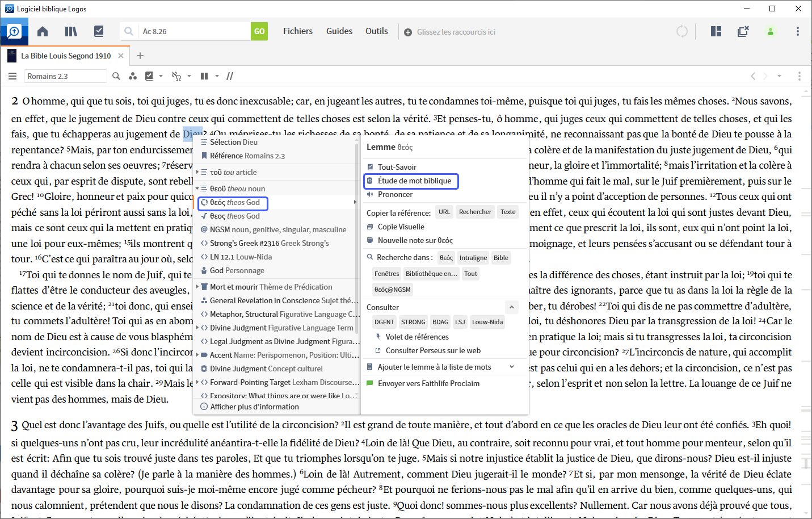
Task: Select Tout-Savoir option
Action: (397, 167)
